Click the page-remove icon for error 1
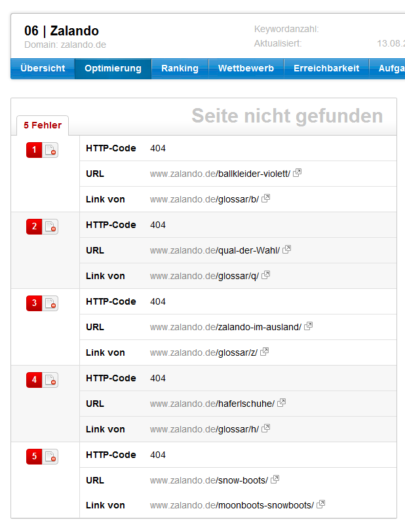The image size is (405, 532). tap(51, 151)
